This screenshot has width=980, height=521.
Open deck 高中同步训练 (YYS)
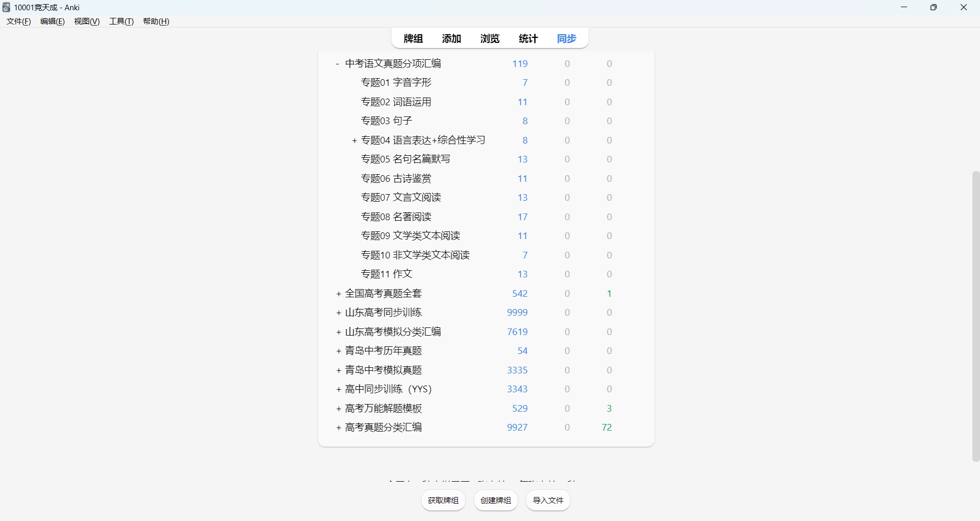pyautogui.click(x=388, y=389)
